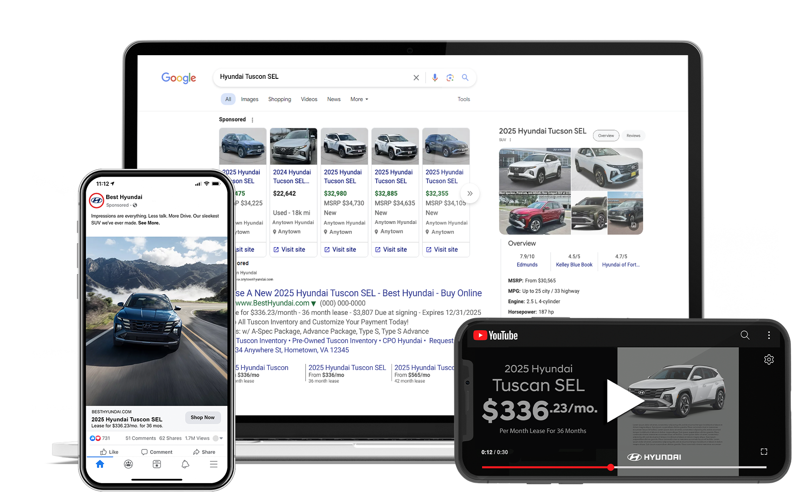The width and height of the screenshot is (812, 504).
Task: Select the All search tab
Action: 228,99
